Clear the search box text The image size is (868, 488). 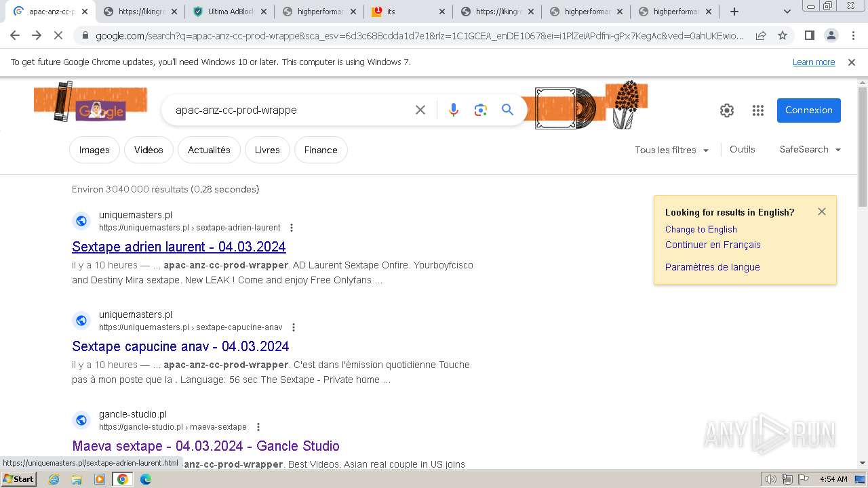(420, 110)
